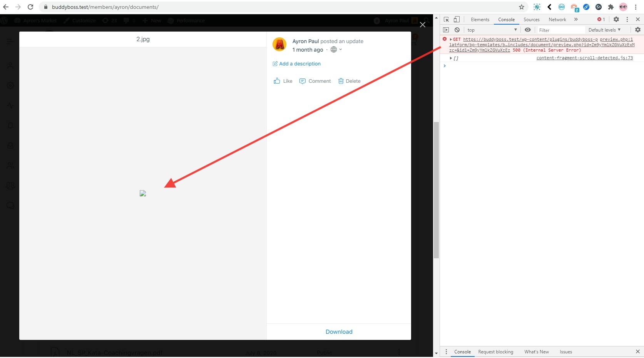The width and height of the screenshot is (644, 358).
Task: Expand the GET 500 error details
Action: coord(451,39)
